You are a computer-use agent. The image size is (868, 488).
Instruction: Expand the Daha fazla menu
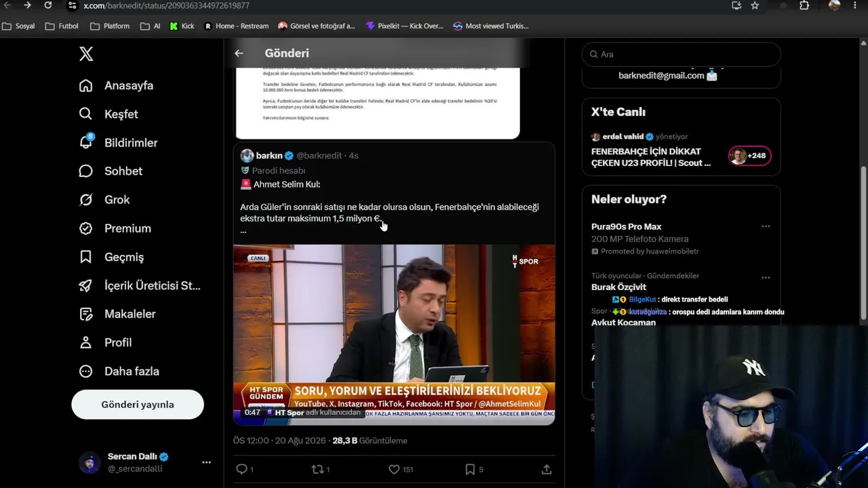point(119,371)
